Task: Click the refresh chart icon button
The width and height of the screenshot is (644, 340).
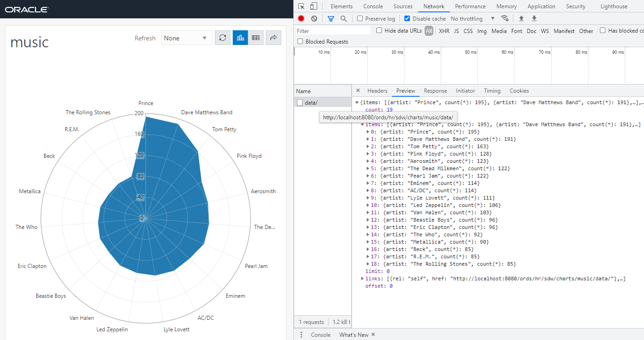Action: [223, 38]
